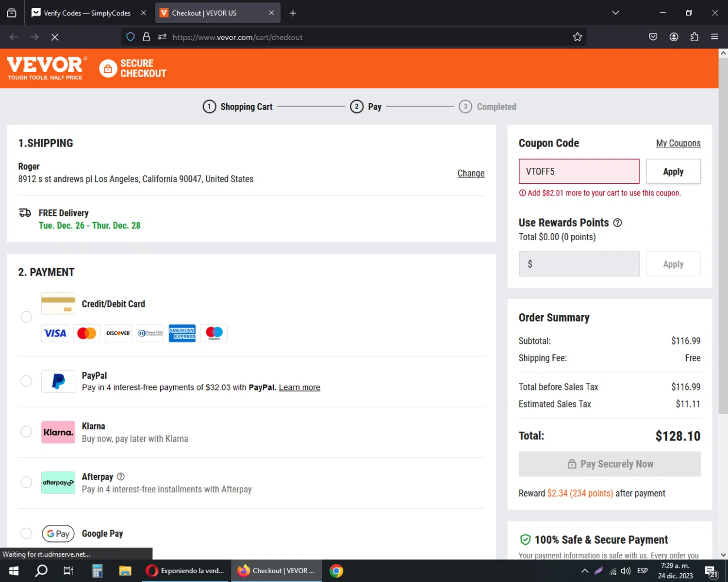Select Credit/Debit Card payment option

26,317
